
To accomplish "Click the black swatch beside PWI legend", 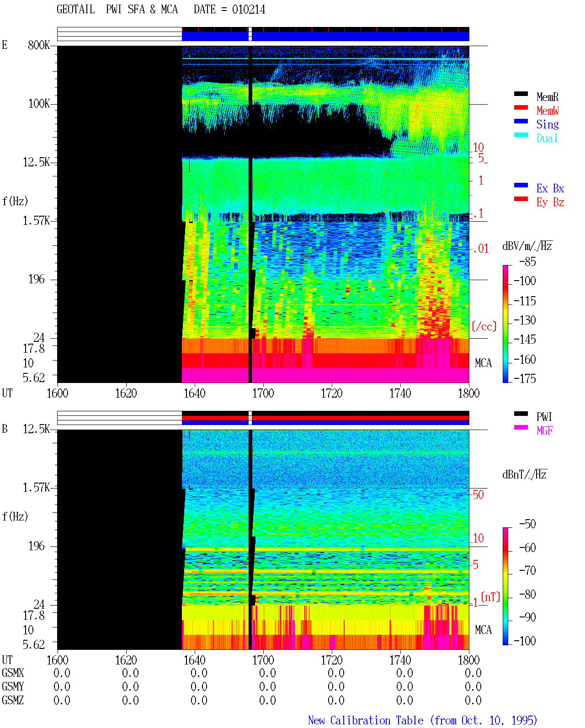I will (521, 414).
